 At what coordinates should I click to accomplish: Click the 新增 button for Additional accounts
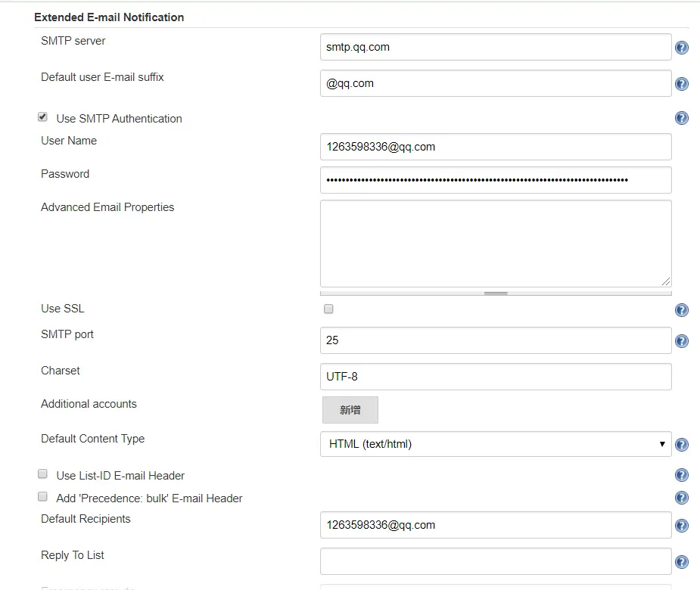click(x=350, y=410)
